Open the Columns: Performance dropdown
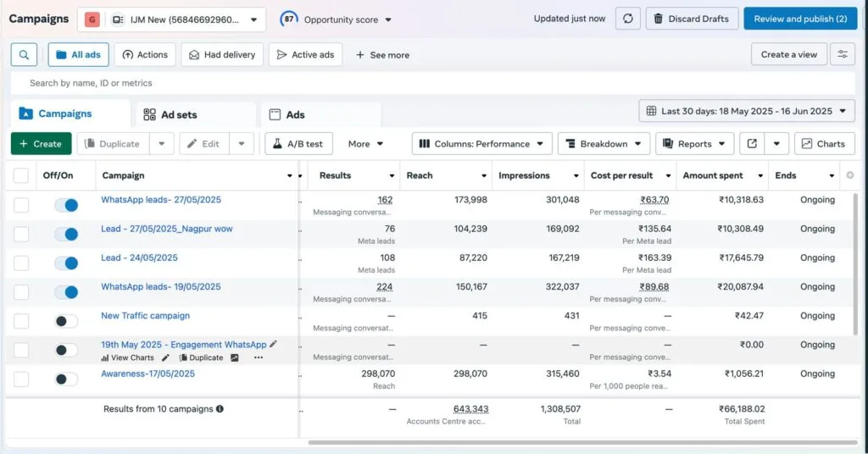 482,144
